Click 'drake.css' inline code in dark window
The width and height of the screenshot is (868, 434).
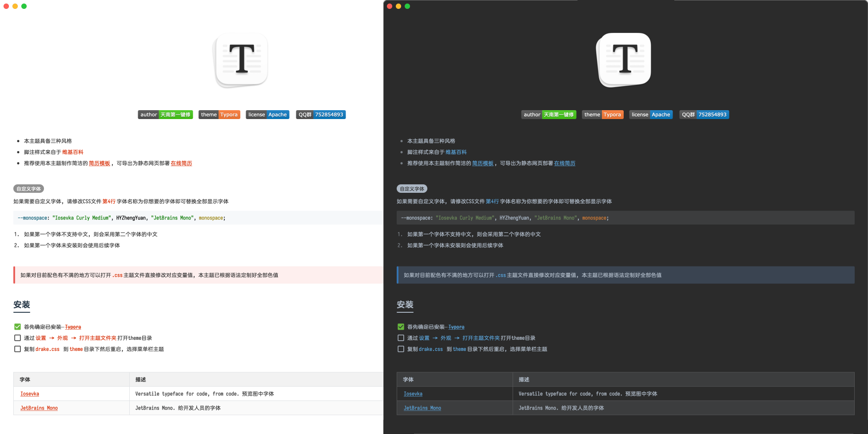pyautogui.click(x=431, y=349)
